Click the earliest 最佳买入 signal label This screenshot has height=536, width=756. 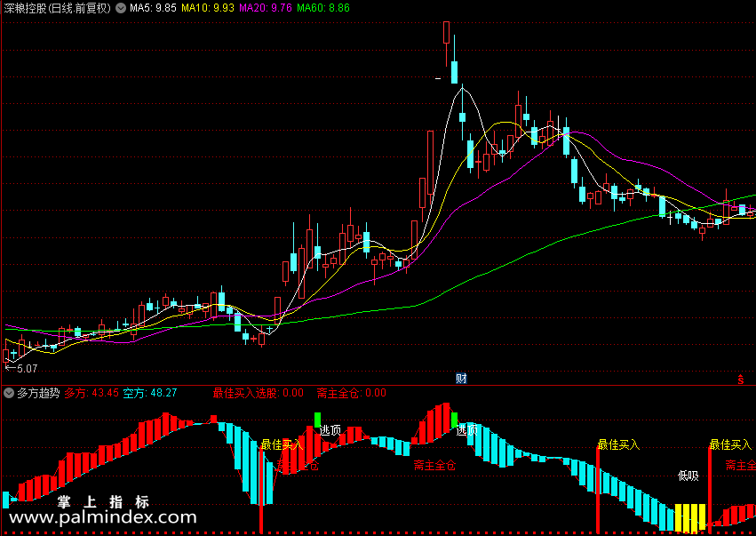point(282,444)
